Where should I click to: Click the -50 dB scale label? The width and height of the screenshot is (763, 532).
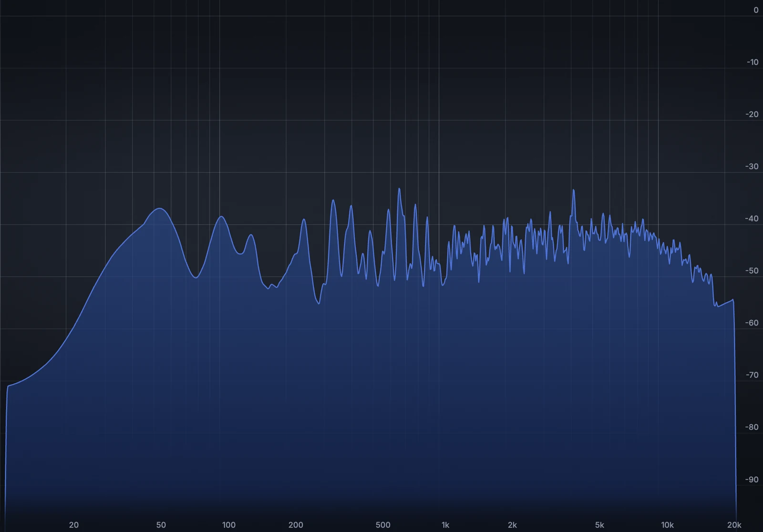[752, 271]
